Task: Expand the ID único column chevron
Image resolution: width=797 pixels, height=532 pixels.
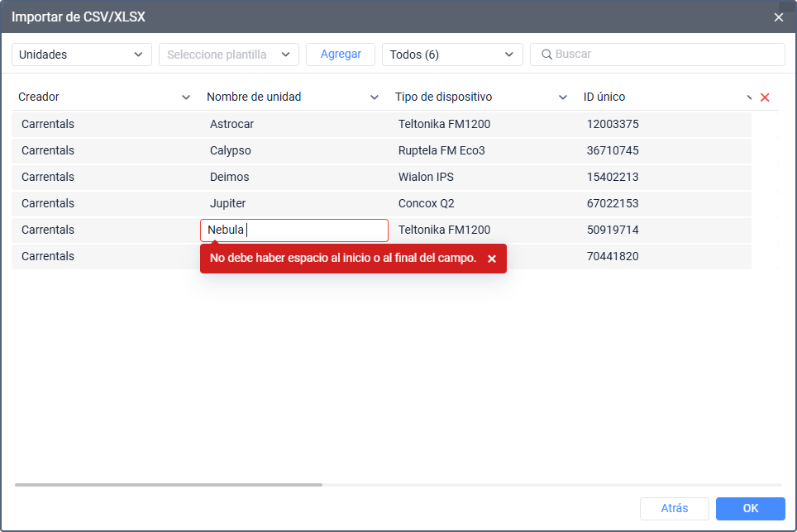Action: click(x=749, y=97)
